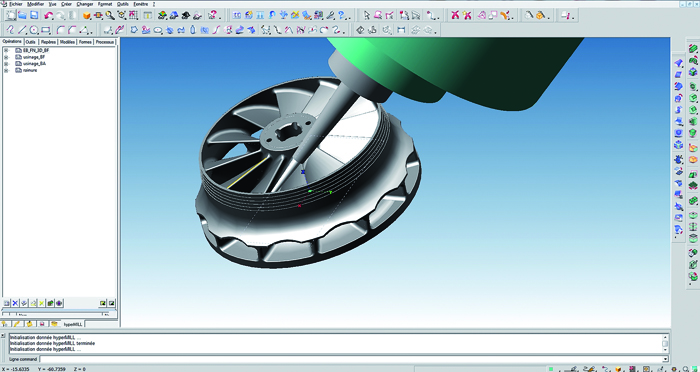Click the right-most image toggle icon in job panel

pyautogui.click(x=112, y=303)
